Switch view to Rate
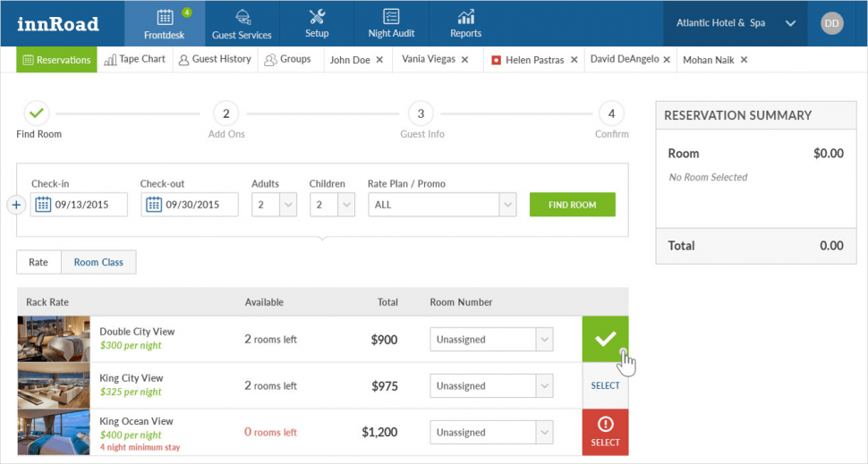The width and height of the screenshot is (868, 464). coord(38,262)
